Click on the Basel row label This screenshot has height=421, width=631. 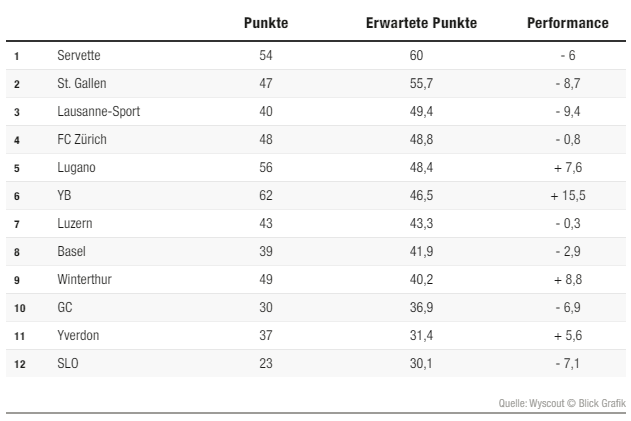tap(73, 252)
